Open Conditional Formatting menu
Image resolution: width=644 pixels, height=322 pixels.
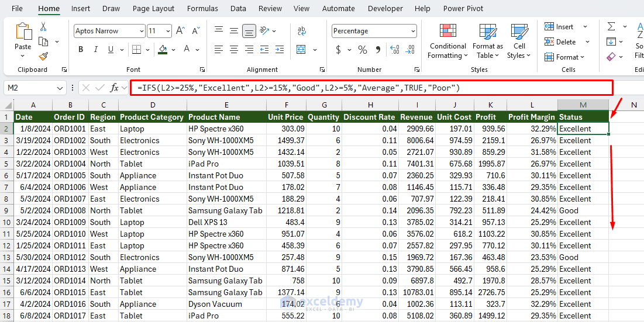pyautogui.click(x=447, y=41)
